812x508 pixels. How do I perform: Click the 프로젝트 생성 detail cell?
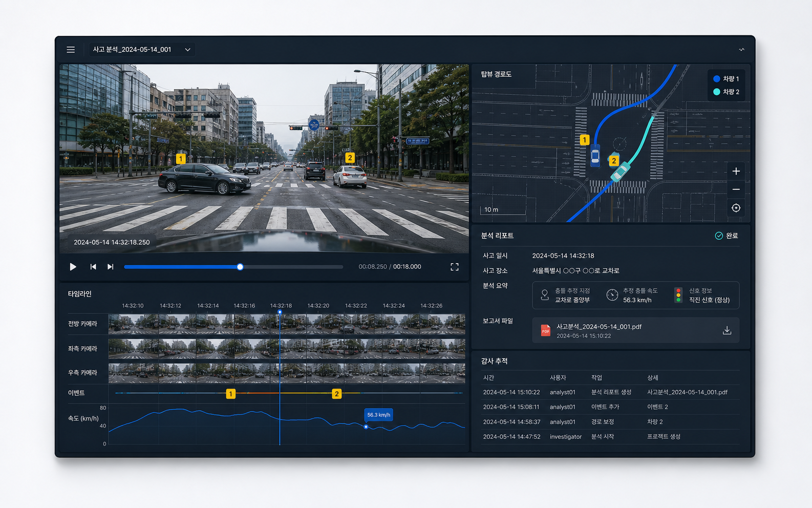664,437
